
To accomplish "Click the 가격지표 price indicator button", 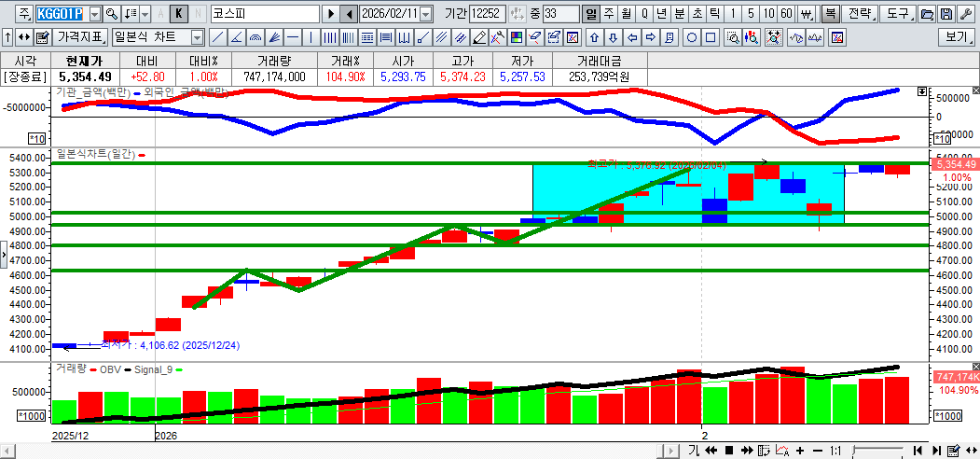I will point(81,37).
